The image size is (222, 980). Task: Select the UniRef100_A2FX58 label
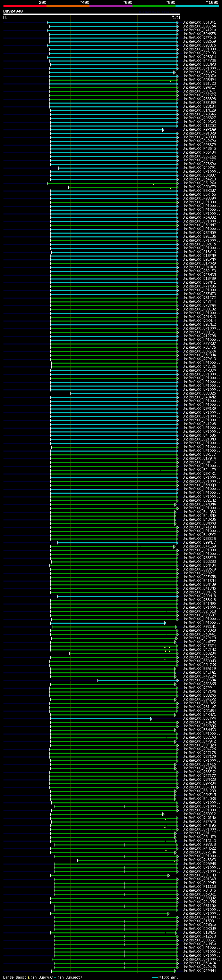click(x=199, y=577)
